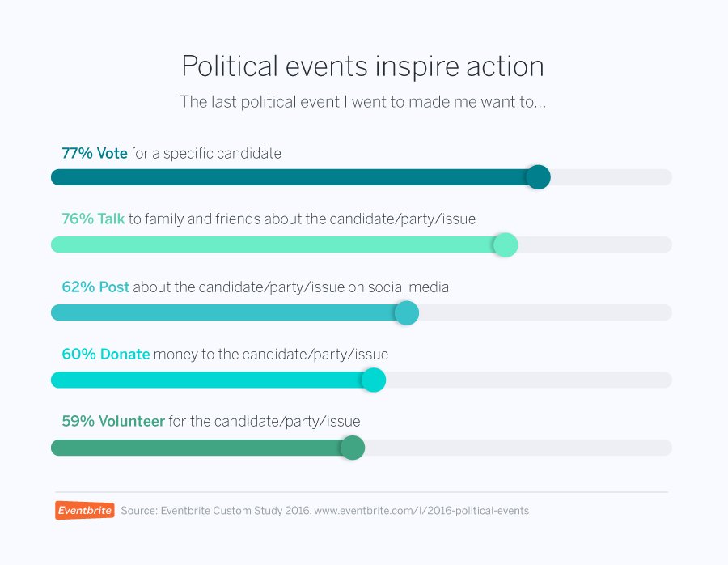This screenshot has height=565, width=728.
Task: Click the 60% Donate slider knob
Action: coord(373,380)
